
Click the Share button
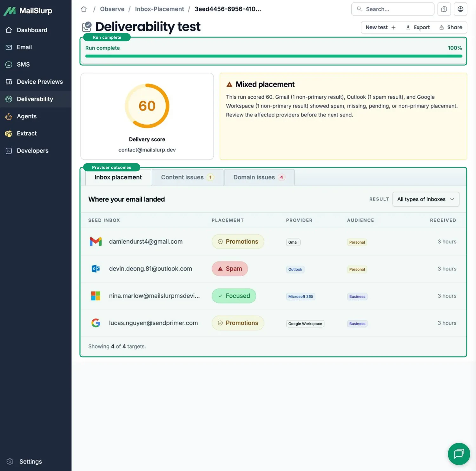point(451,27)
